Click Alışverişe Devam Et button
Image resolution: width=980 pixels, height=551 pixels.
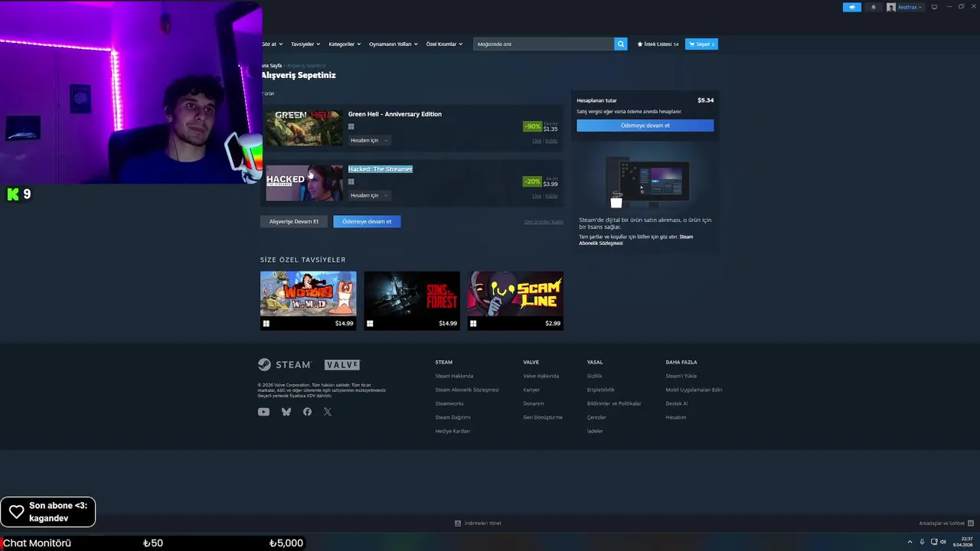[x=294, y=221]
